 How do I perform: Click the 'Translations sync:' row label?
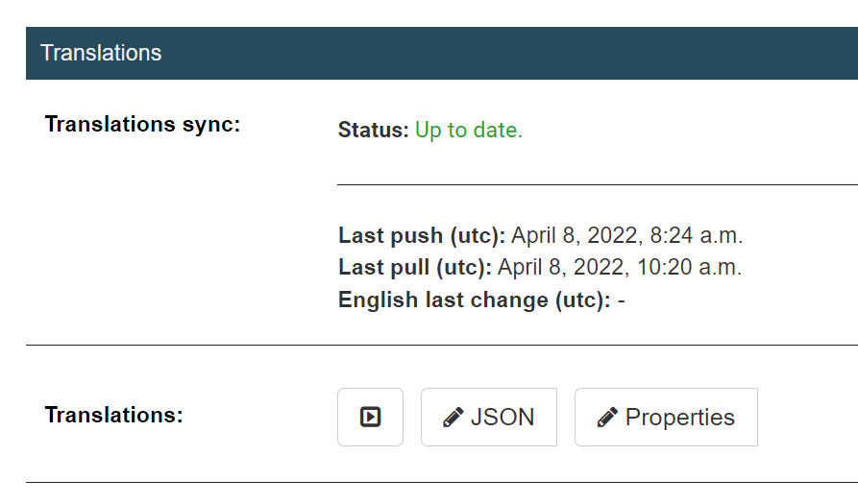143,124
